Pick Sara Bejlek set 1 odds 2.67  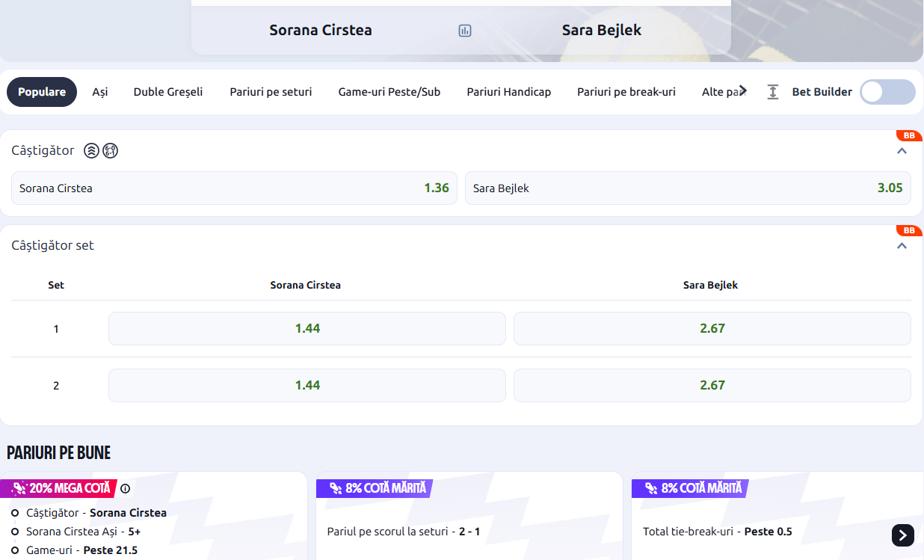(712, 328)
